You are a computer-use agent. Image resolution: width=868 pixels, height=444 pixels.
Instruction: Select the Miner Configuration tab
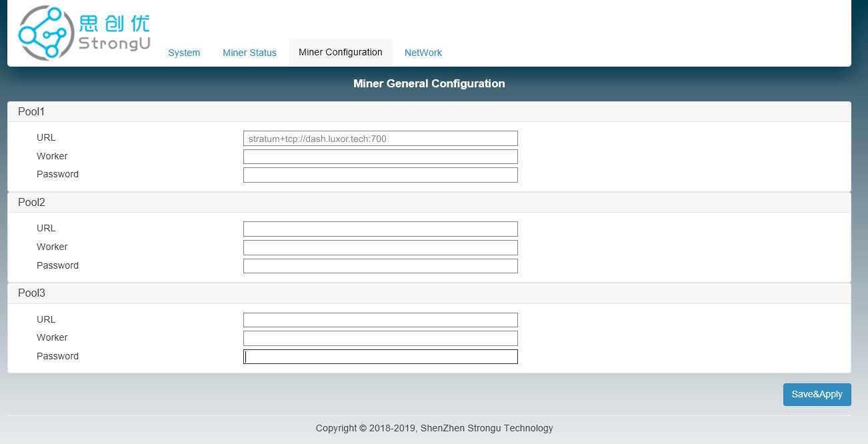click(340, 52)
